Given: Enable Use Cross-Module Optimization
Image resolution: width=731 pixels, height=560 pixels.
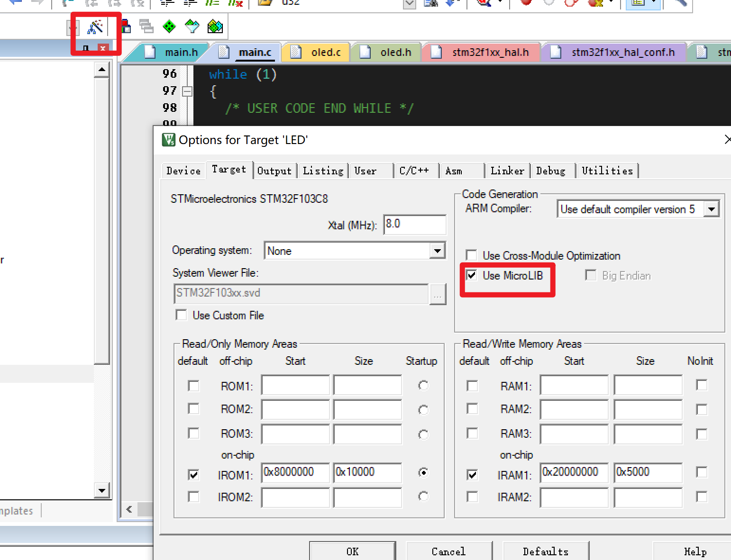Looking at the screenshot, I should click(x=471, y=255).
